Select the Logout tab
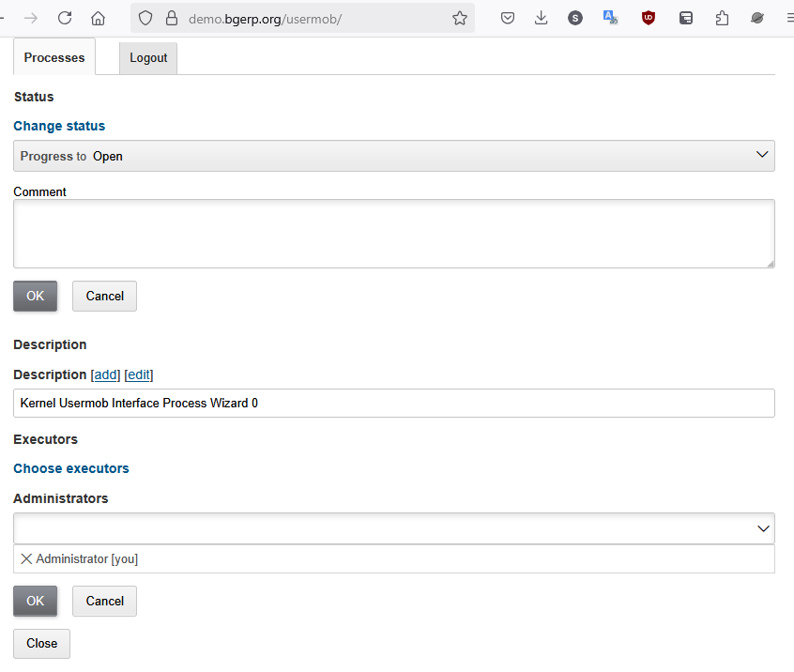The height and width of the screenshot is (672, 794). click(148, 58)
